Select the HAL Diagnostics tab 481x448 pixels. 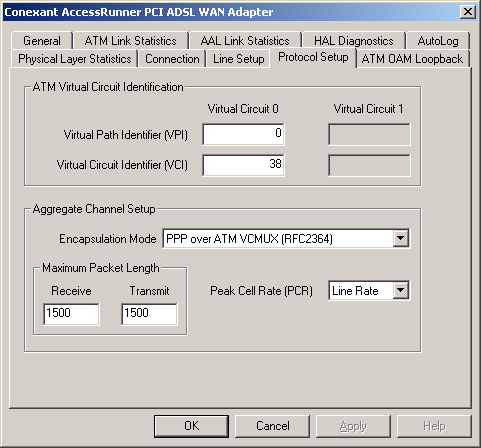pyautogui.click(x=354, y=41)
